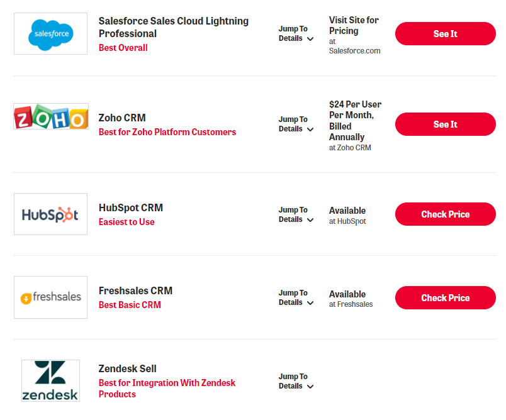Open Jump To Details for HubSpot CRM

pyautogui.click(x=296, y=215)
